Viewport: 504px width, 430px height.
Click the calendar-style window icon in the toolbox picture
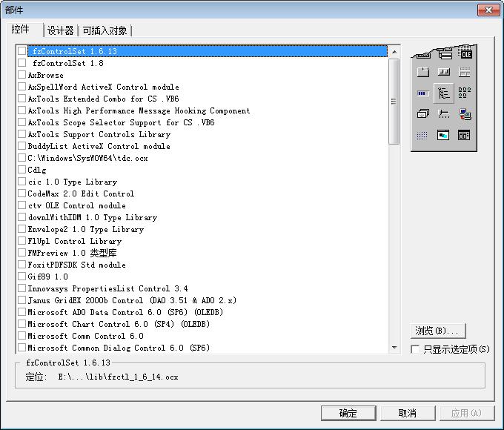coord(464,135)
